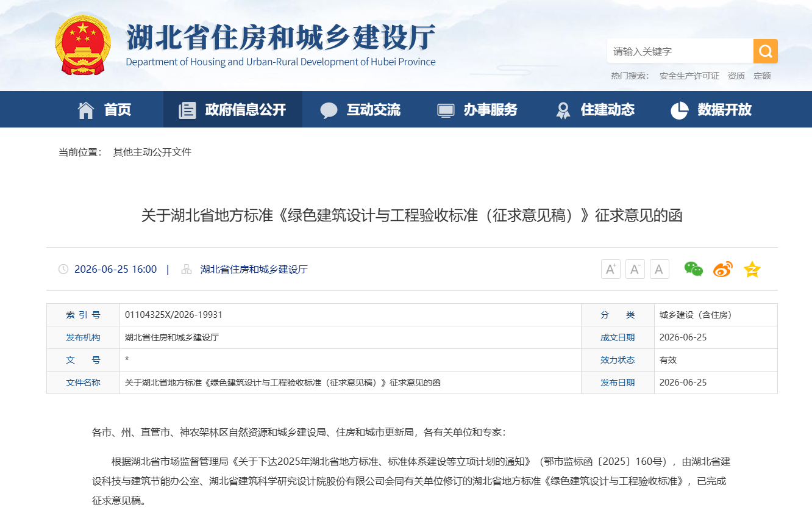Click the 效力状态 label cell

coord(618,360)
